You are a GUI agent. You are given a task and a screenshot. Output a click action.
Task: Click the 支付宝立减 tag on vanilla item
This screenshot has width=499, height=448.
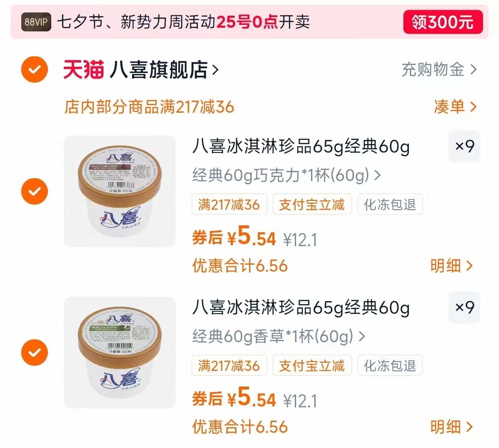[312, 365]
